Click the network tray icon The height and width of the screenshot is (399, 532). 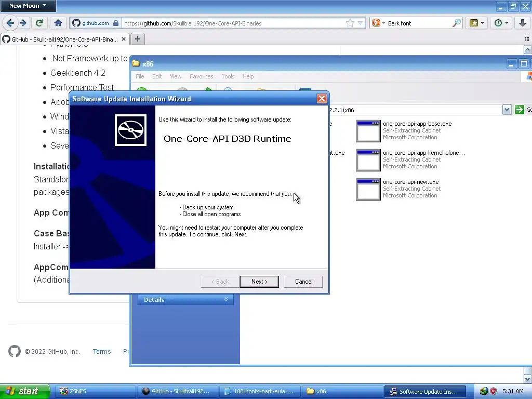click(484, 391)
